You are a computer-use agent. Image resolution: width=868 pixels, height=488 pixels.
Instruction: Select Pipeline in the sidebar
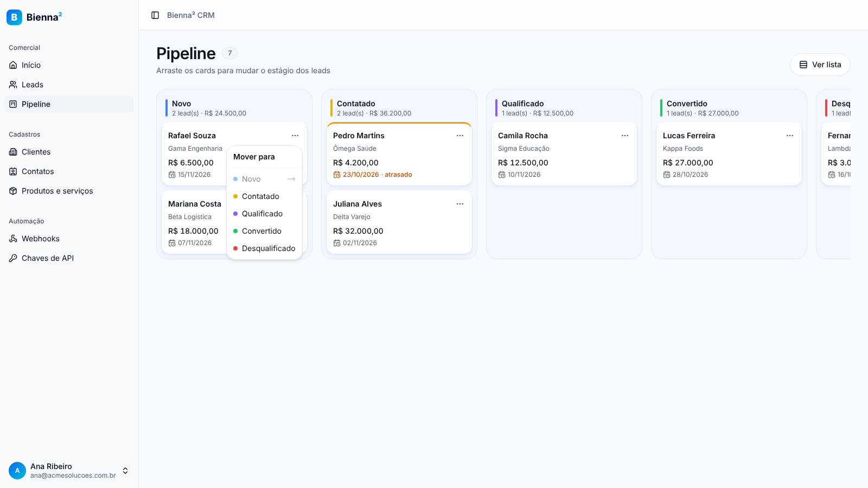click(x=69, y=104)
